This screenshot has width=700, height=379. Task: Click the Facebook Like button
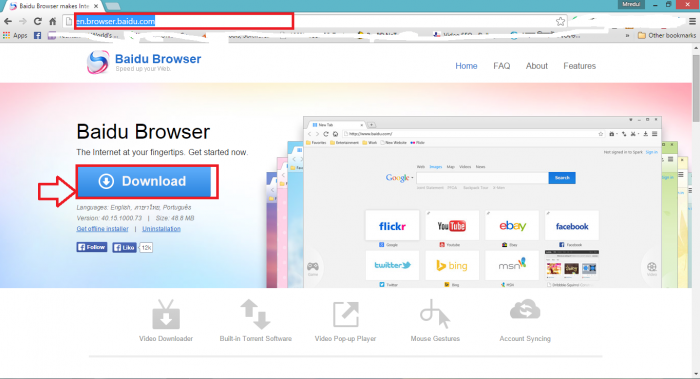124,247
